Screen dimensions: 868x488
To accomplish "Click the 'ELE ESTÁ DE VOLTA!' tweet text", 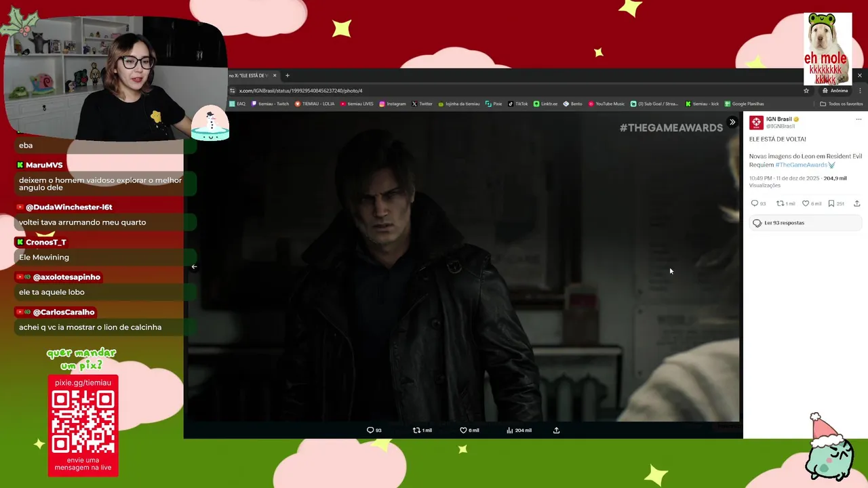I will click(x=778, y=139).
